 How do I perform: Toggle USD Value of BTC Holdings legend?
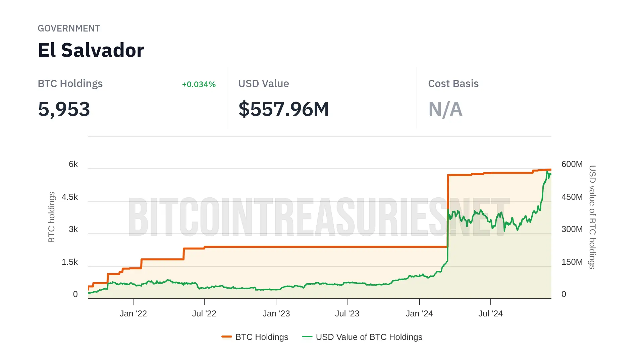(x=369, y=337)
